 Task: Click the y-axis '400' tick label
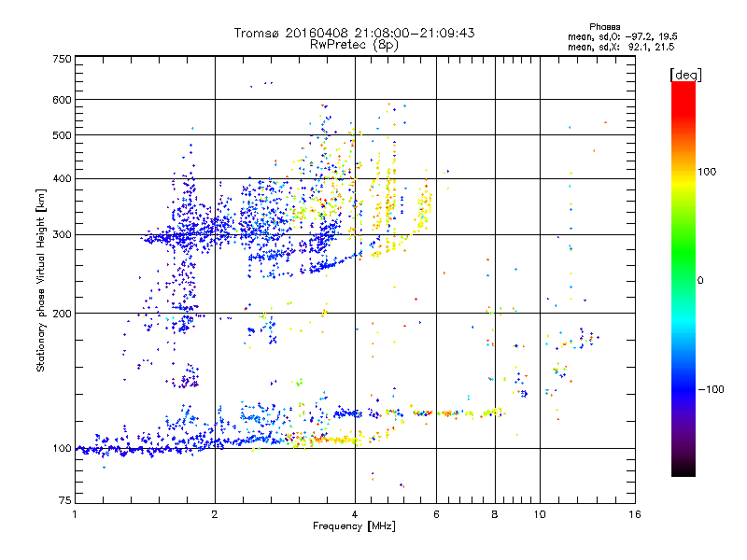click(62, 179)
